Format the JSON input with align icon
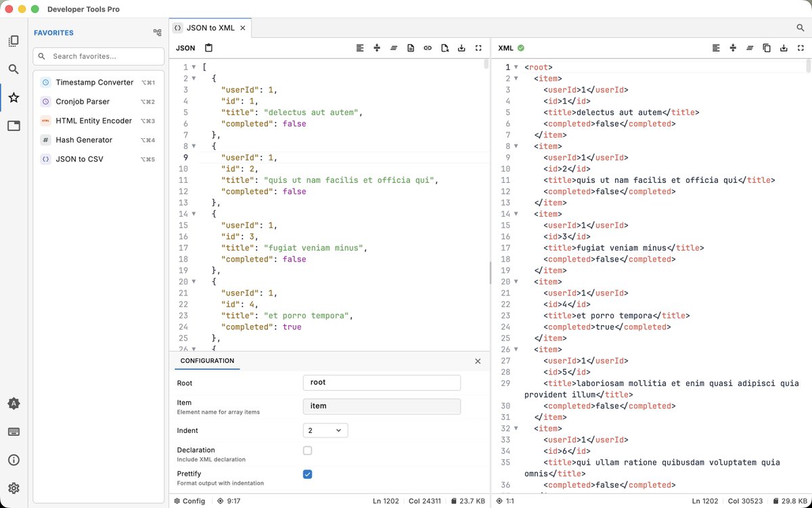This screenshot has width=812, height=508. click(x=360, y=48)
